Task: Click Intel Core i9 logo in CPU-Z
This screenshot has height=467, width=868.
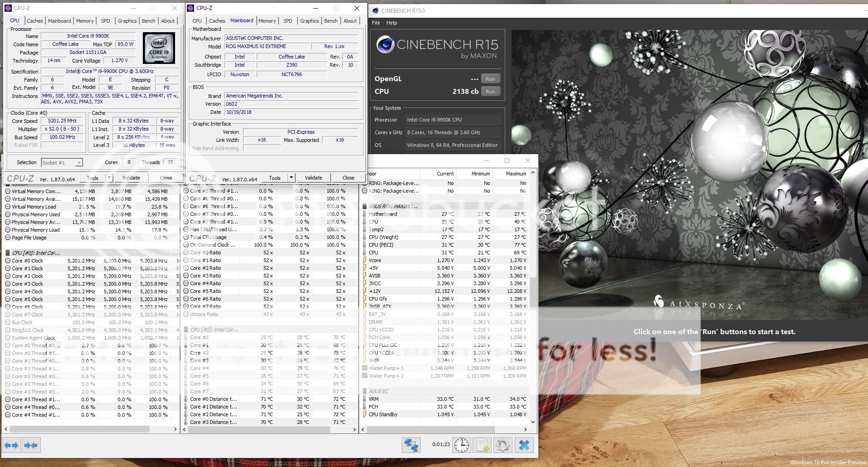Action: (x=159, y=49)
